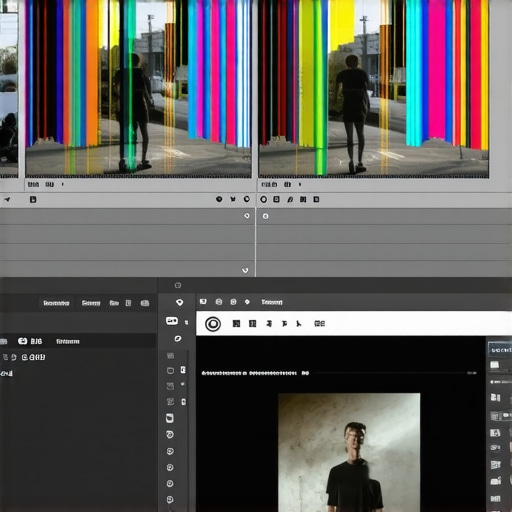Click the white rounded badge icon in vertical toolbar

coord(172,321)
